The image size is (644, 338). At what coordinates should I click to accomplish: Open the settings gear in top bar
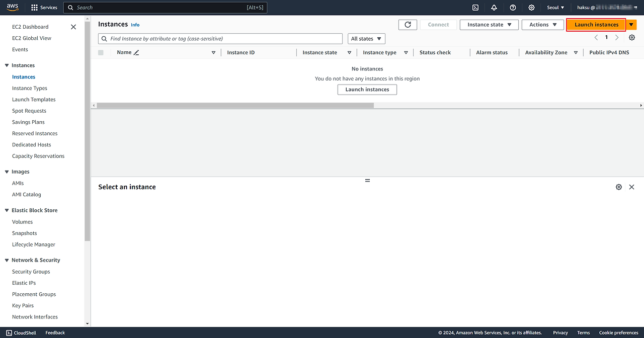click(x=531, y=8)
